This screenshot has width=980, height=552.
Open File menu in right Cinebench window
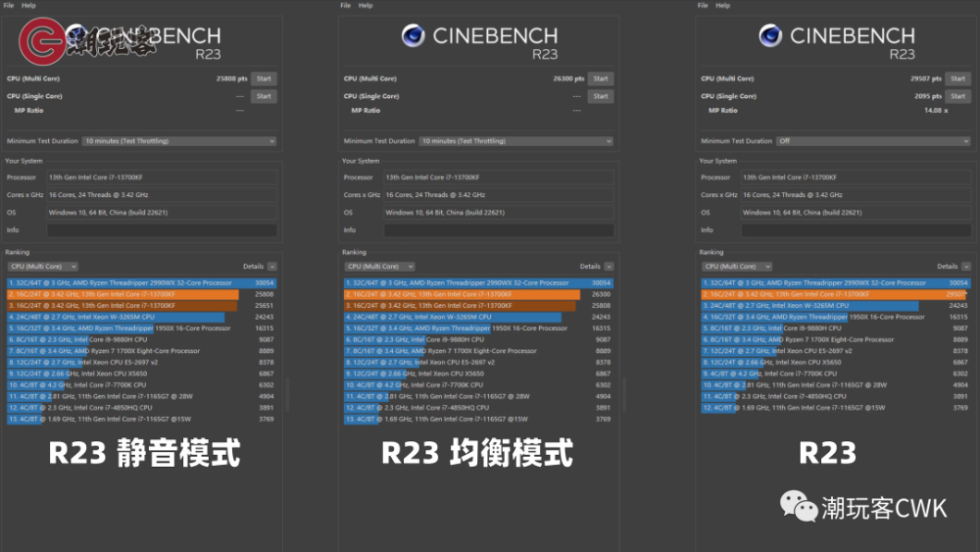(703, 5)
